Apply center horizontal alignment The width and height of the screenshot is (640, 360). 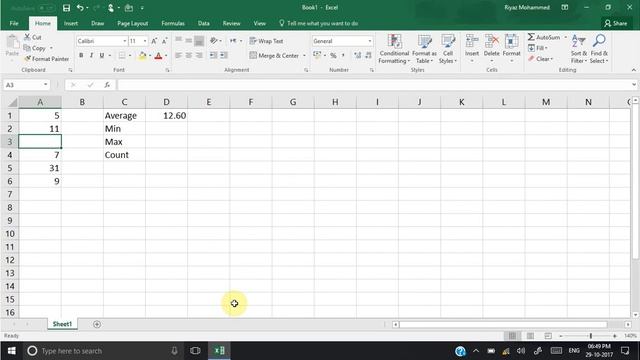point(189,55)
